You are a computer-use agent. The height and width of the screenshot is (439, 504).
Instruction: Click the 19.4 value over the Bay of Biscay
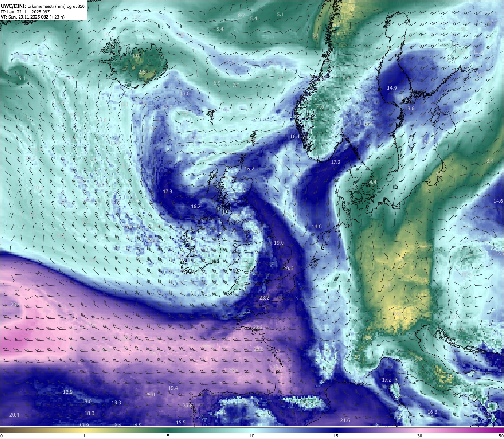click(x=173, y=388)
